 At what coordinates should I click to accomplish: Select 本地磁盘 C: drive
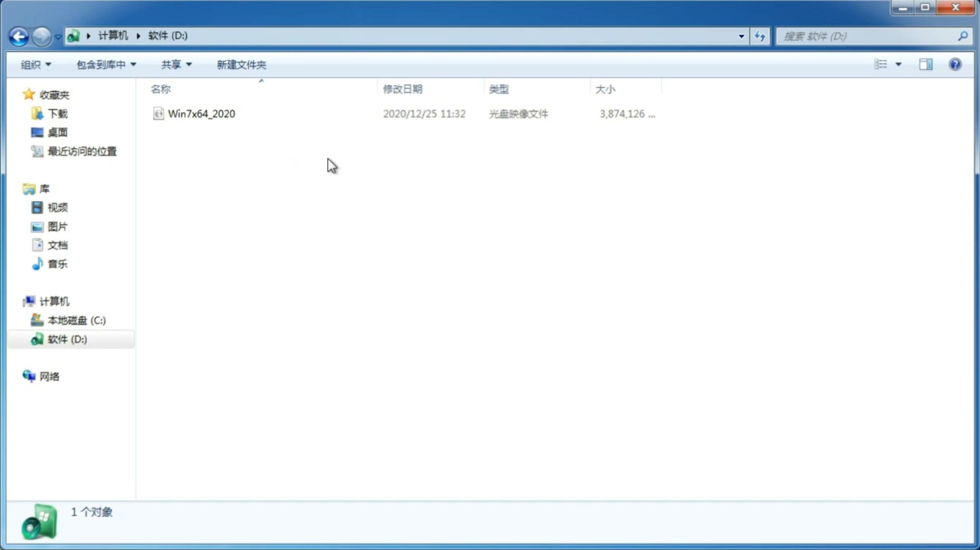click(x=76, y=320)
